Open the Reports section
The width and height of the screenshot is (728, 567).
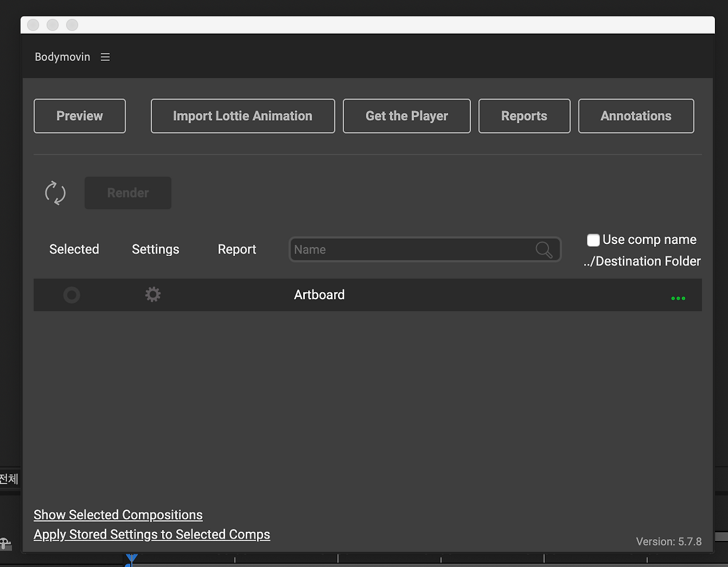point(524,116)
